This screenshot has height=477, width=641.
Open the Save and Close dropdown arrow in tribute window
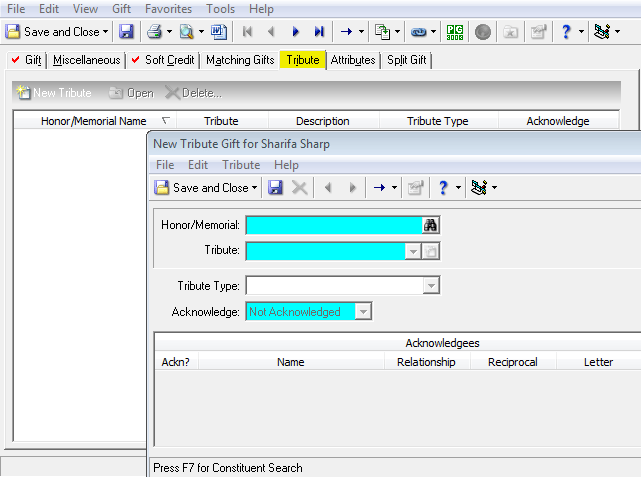click(x=254, y=188)
